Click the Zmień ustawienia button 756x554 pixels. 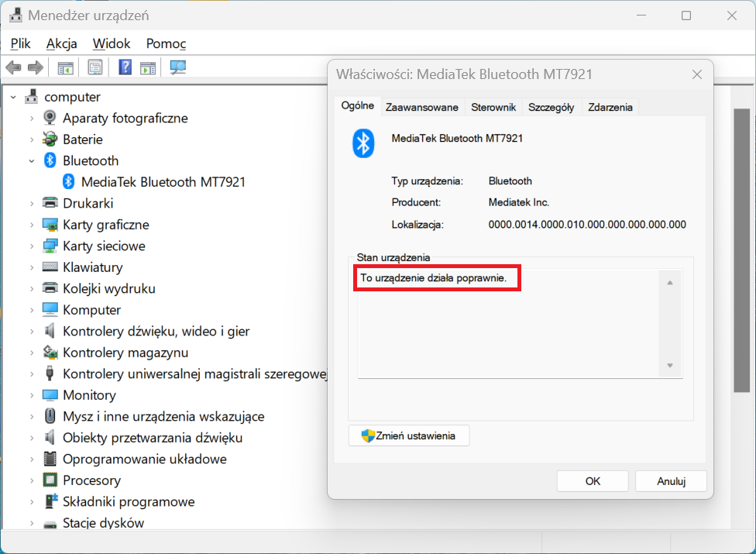[x=409, y=435]
